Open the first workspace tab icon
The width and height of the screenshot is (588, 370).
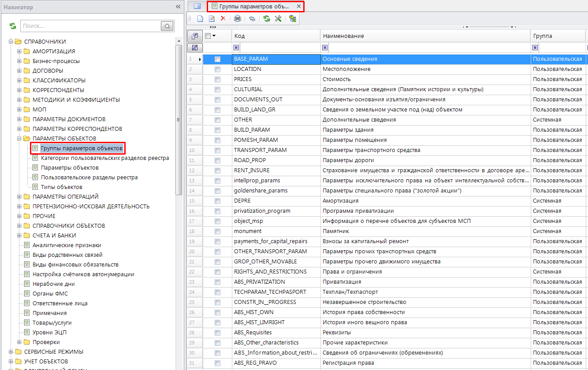[197, 6]
